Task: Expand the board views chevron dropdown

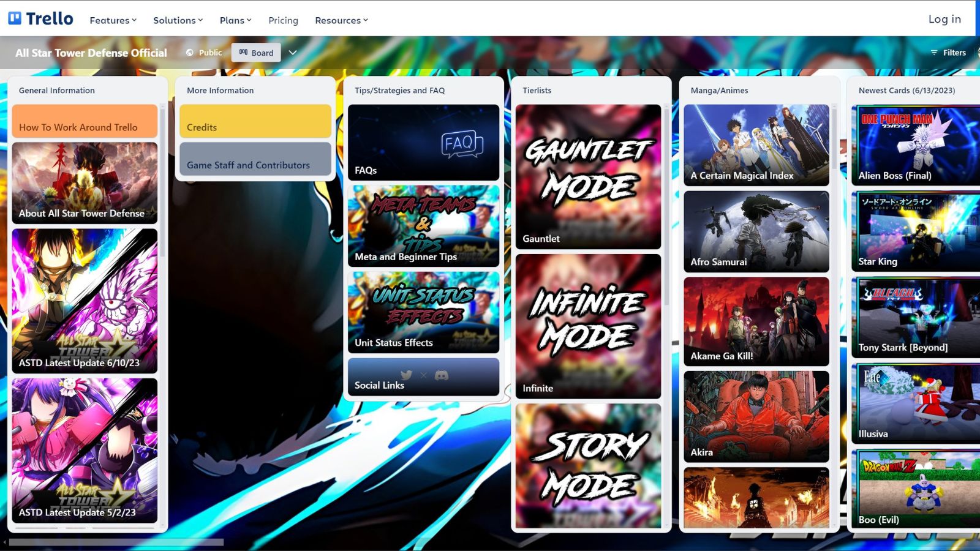Action: coord(293,53)
